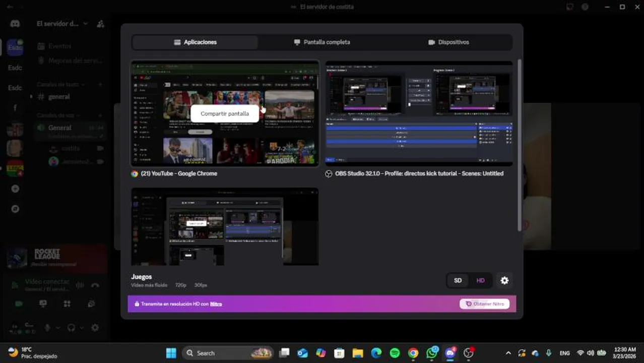Select the Discord window preview thumbnail

click(225, 227)
